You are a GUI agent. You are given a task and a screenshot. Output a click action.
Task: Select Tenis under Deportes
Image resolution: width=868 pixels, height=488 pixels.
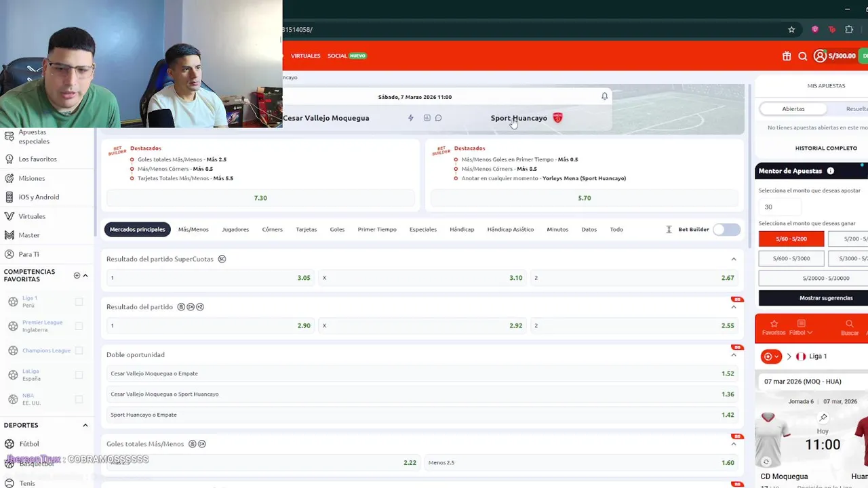click(x=27, y=483)
